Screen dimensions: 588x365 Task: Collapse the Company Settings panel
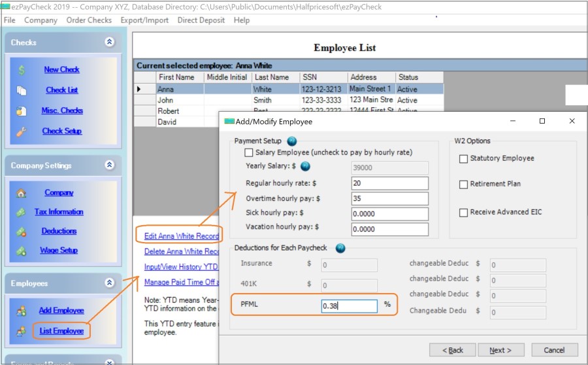coord(109,165)
